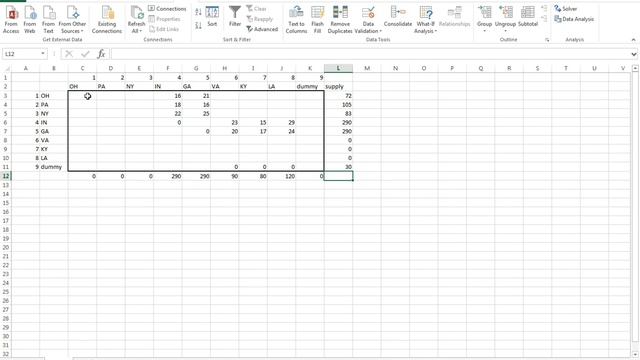Viewport: 640px width, 360px height.
Task: Launch the Solver add-in
Action: [x=566, y=9]
